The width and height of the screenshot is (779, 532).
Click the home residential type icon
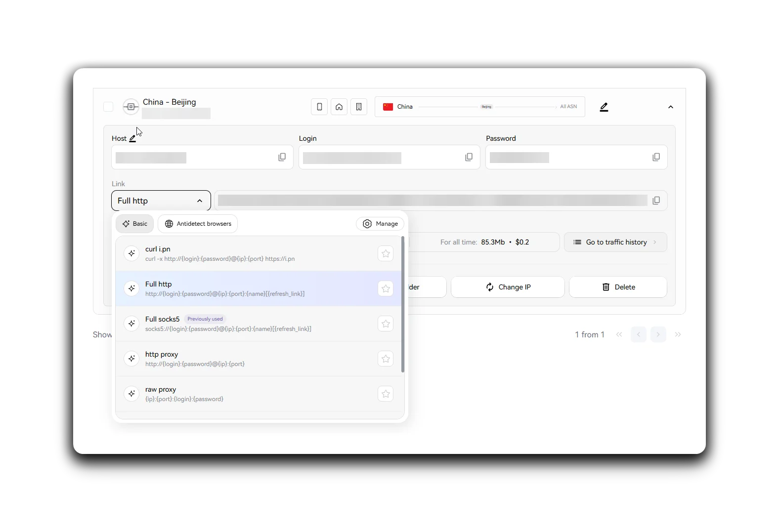(339, 107)
